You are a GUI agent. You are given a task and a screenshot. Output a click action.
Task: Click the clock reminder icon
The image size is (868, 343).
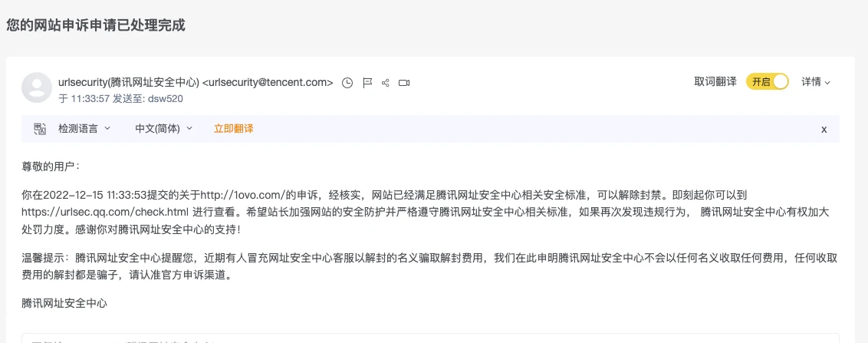[347, 83]
